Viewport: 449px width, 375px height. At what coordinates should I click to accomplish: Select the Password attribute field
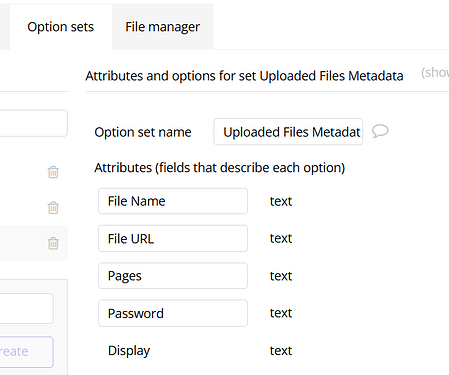coord(173,313)
